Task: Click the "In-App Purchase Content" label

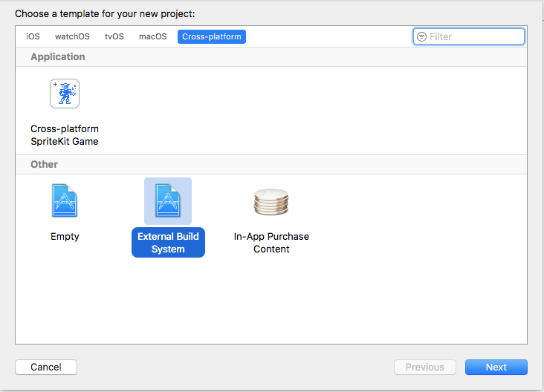Action: coord(271,243)
